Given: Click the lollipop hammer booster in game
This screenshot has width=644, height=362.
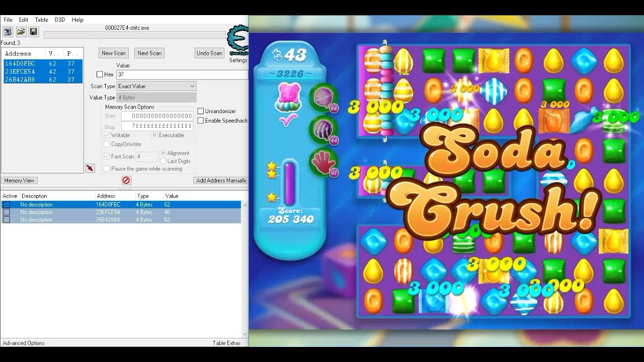Looking at the screenshot, I should click(x=323, y=98).
